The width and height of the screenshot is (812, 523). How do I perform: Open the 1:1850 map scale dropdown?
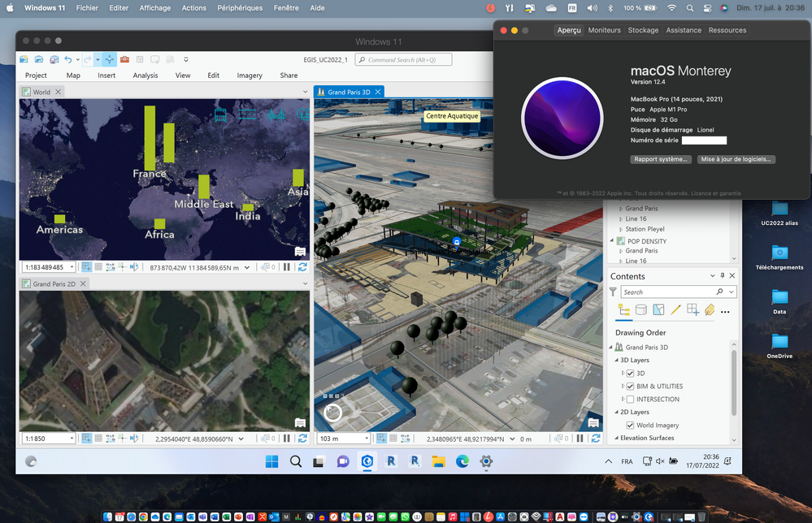[x=72, y=439]
